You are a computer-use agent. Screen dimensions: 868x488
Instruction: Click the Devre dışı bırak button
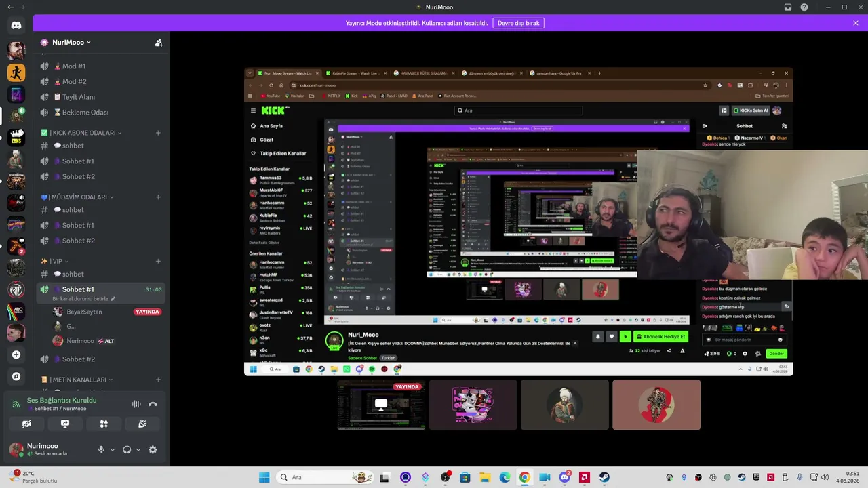[x=519, y=23]
